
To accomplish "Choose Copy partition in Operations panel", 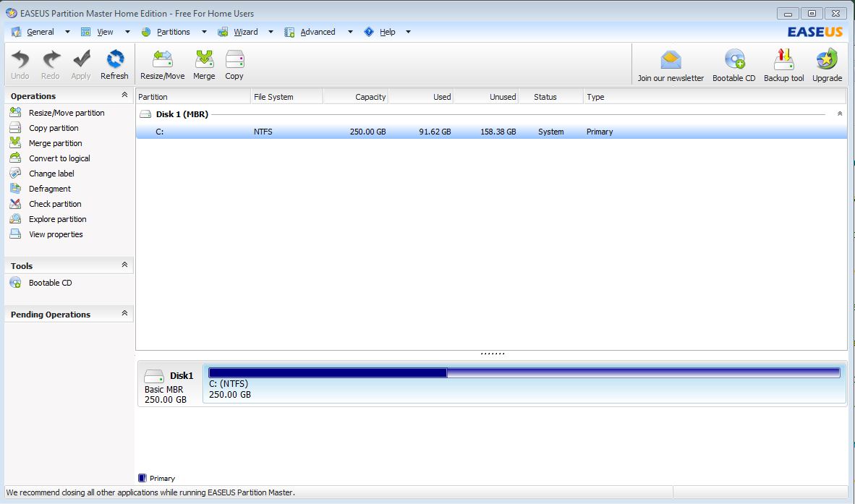I will point(54,128).
